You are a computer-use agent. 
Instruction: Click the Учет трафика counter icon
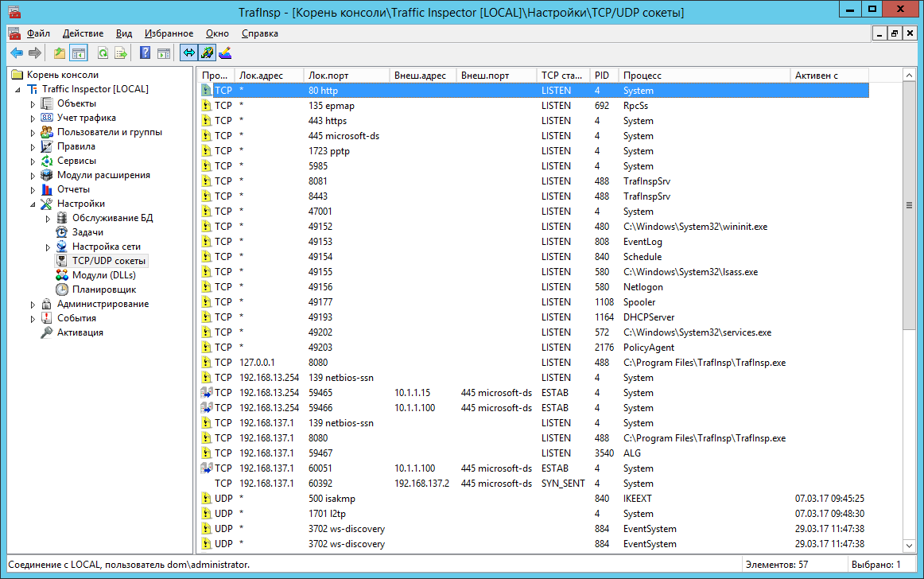click(x=47, y=118)
